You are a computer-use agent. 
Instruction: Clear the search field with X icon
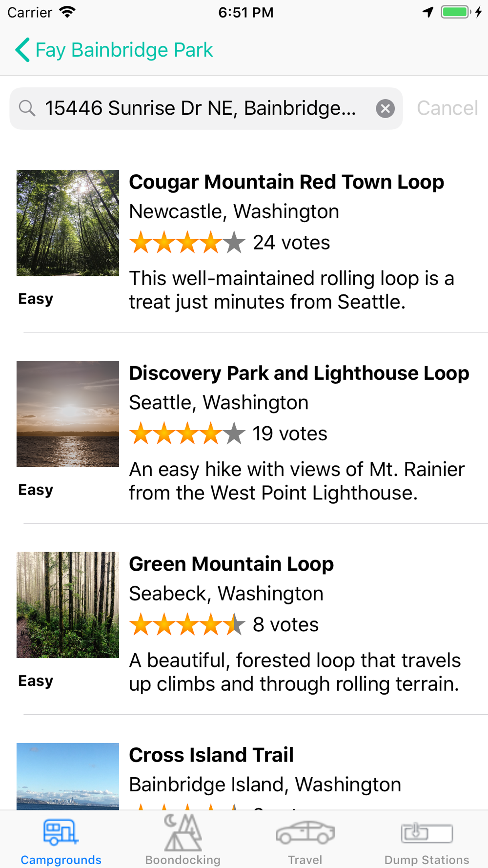[386, 108]
